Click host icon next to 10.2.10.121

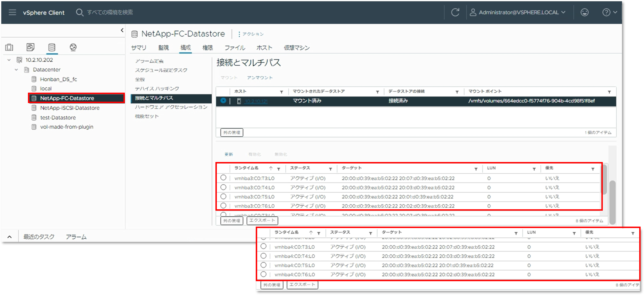tap(239, 101)
